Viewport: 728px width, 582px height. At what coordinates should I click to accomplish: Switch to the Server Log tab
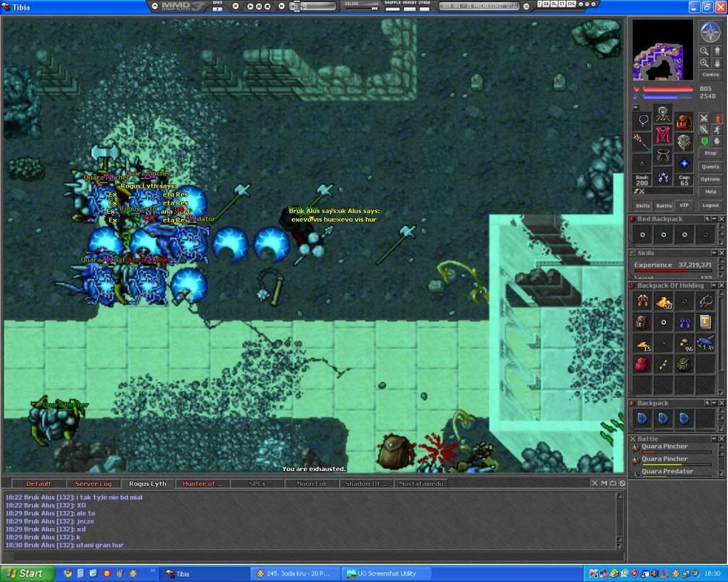click(93, 484)
